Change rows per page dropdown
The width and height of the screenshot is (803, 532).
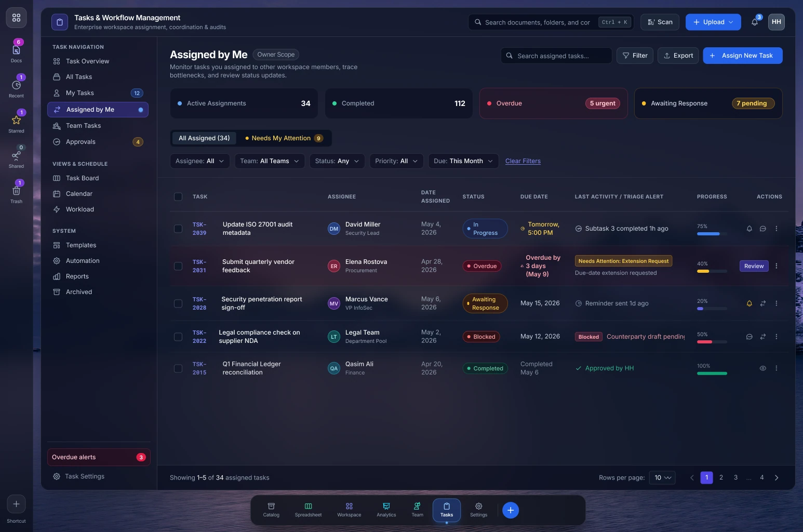[662, 477]
